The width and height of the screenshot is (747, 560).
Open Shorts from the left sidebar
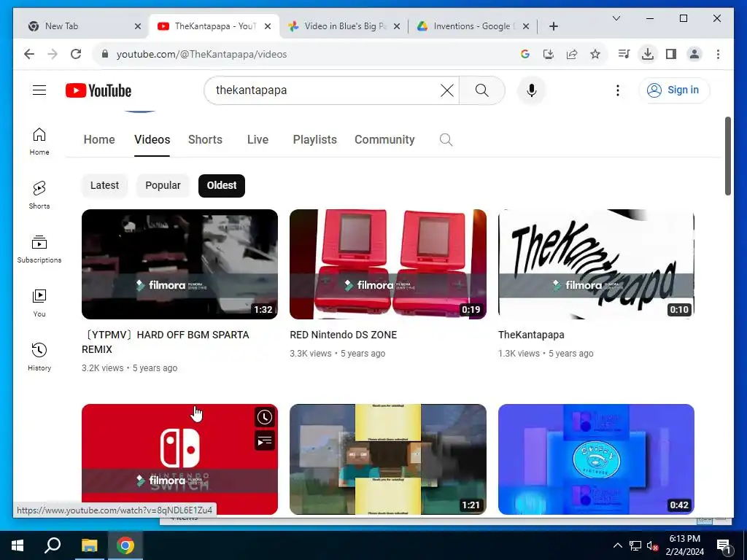(39, 195)
